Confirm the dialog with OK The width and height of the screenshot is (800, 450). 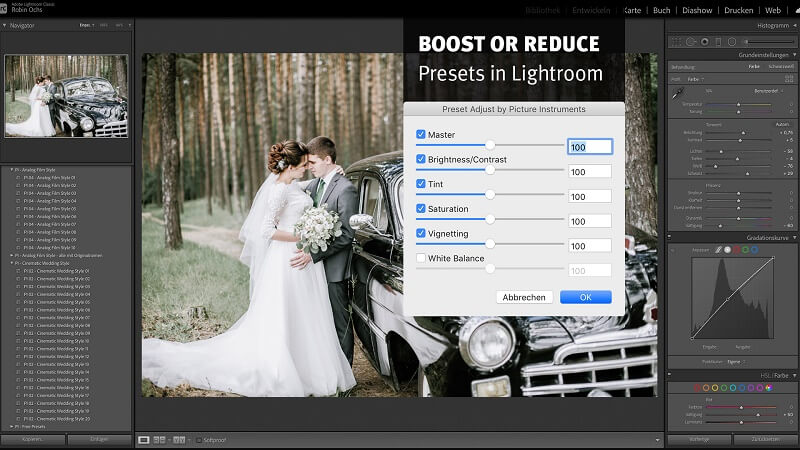[x=586, y=297]
